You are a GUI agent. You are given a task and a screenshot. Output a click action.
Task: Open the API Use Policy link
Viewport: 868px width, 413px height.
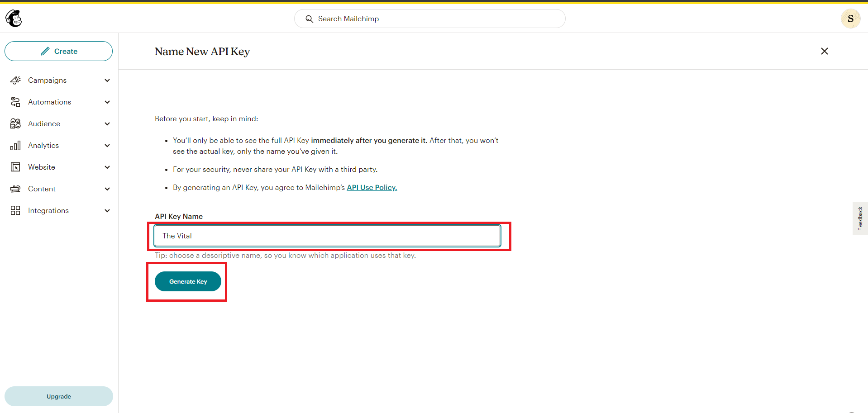click(x=372, y=187)
